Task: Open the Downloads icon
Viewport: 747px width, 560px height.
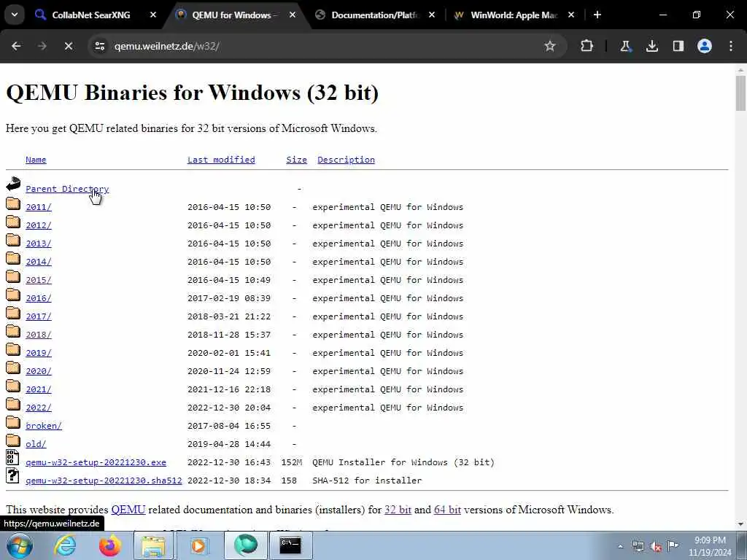Action: click(x=652, y=46)
